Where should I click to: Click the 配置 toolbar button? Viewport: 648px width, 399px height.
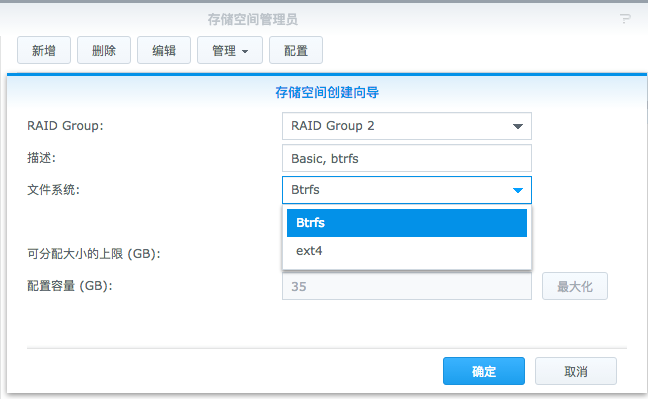296,50
